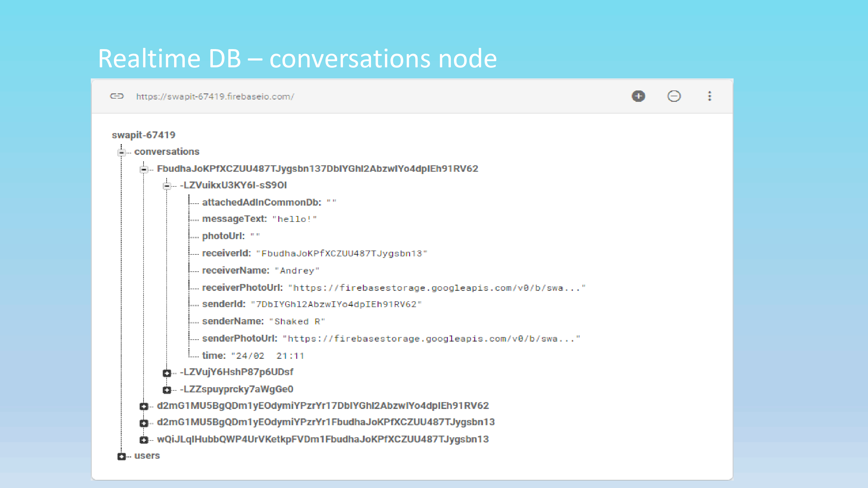The height and width of the screenshot is (488, 868).
Task: Expand the users node
Action: (x=121, y=457)
